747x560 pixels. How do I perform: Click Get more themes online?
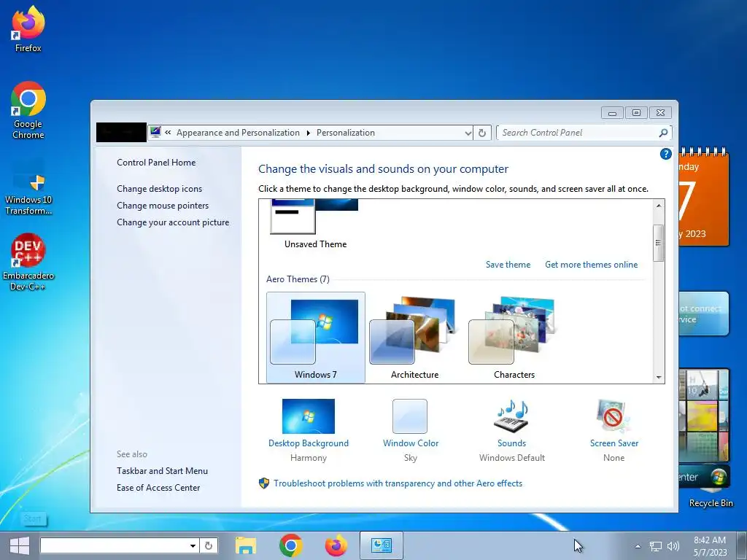click(x=591, y=265)
